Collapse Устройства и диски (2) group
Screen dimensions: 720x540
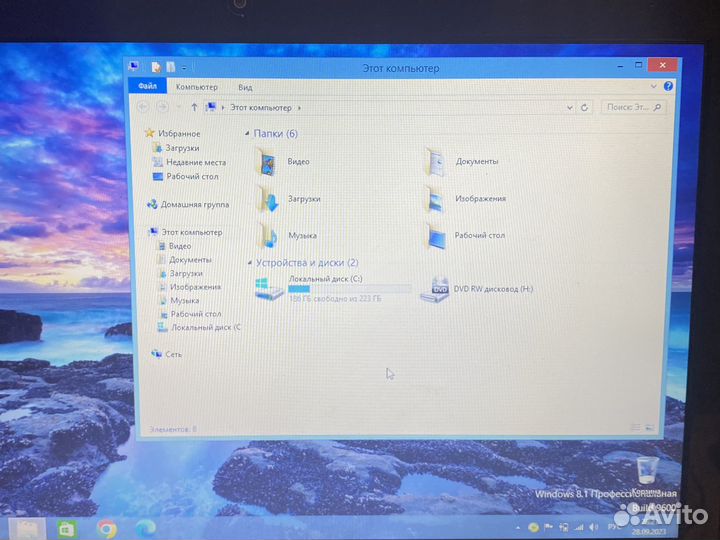(x=249, y=263)
